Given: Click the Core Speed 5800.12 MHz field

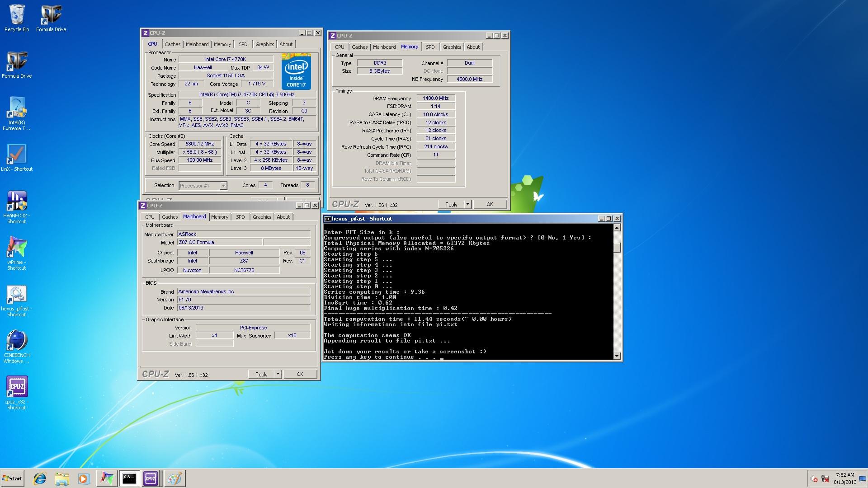Looking at the screenshot, I should [199, 144].
